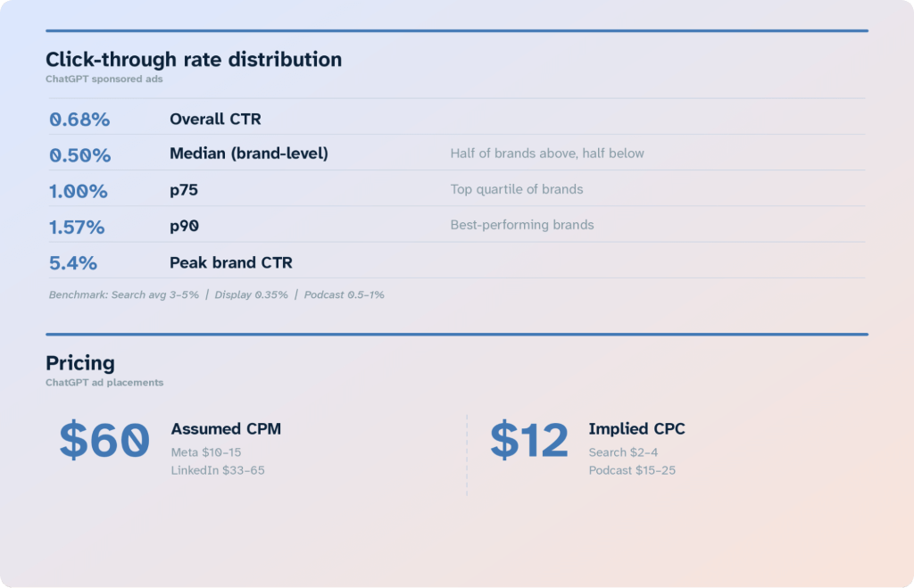Click the 'Podcast $15–25' comparison
This screenshot has width=914, height=588.
pyautogui.click(x=632, y=470)
